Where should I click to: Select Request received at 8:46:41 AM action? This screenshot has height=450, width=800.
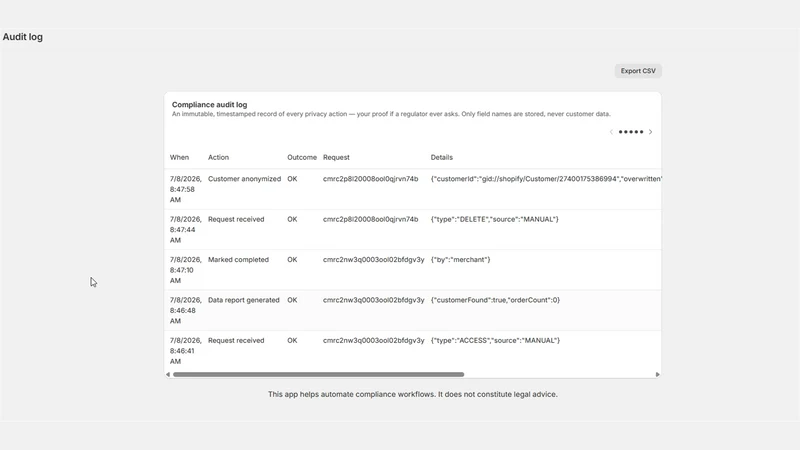236,340
